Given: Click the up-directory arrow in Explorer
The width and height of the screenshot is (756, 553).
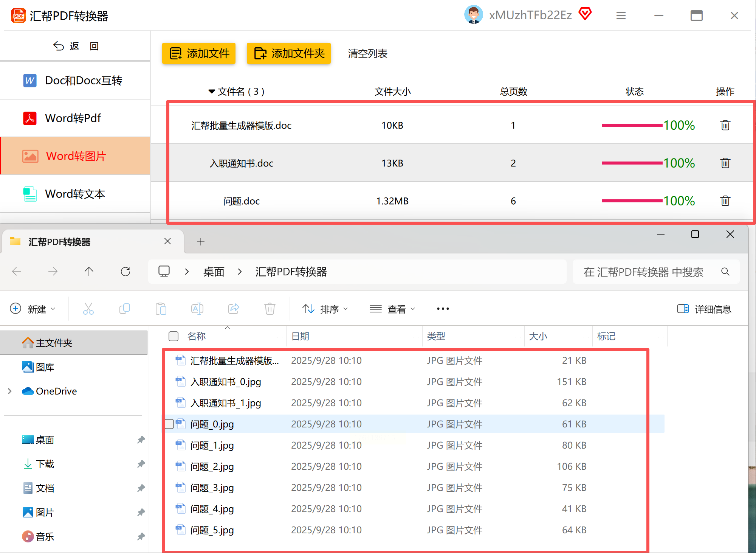Looking at the screenshot, I should (x=89, y=271).
